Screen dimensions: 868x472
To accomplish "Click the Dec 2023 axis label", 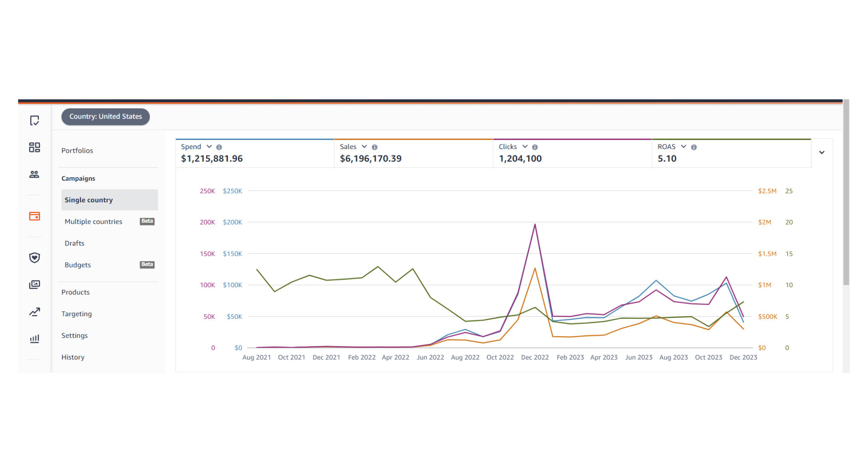I will pyautogui.click(x=743, y=357).
